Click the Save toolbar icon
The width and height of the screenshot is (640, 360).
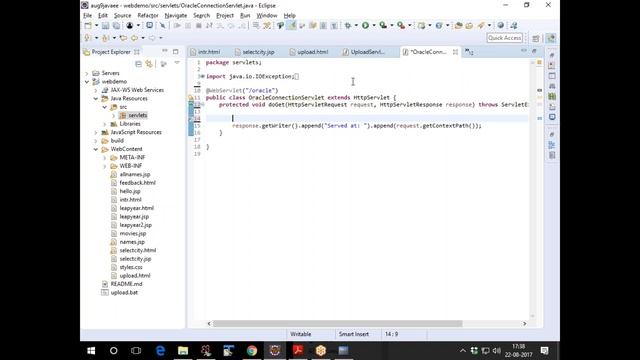[x=105, y=25]
